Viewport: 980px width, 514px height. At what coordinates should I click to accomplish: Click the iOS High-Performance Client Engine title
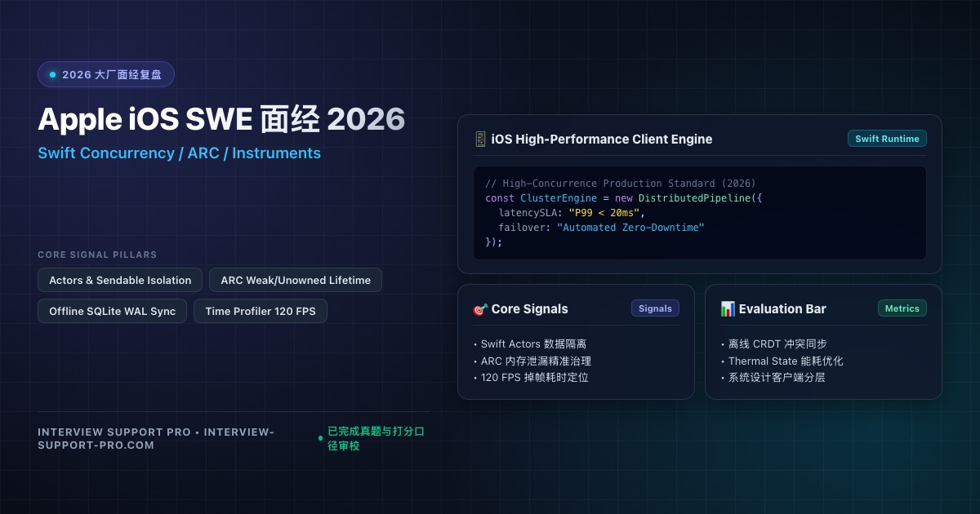(602, 139)
